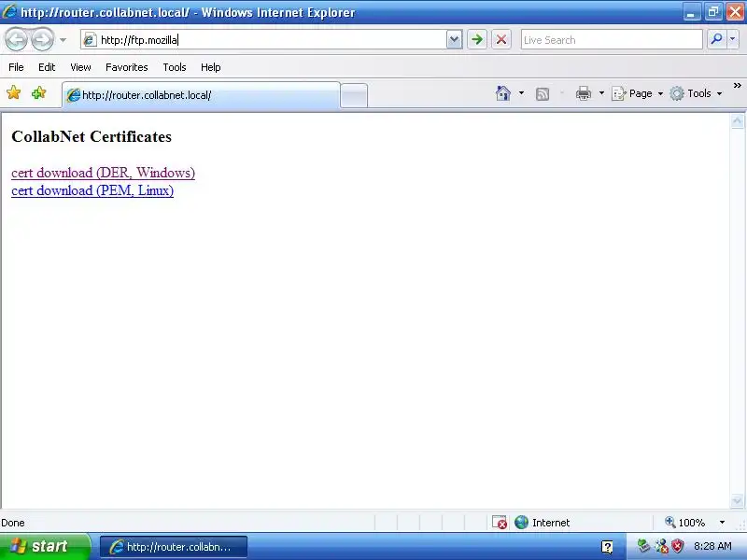
Task: Click the network connection tray icon
Action: coord(661,546)
